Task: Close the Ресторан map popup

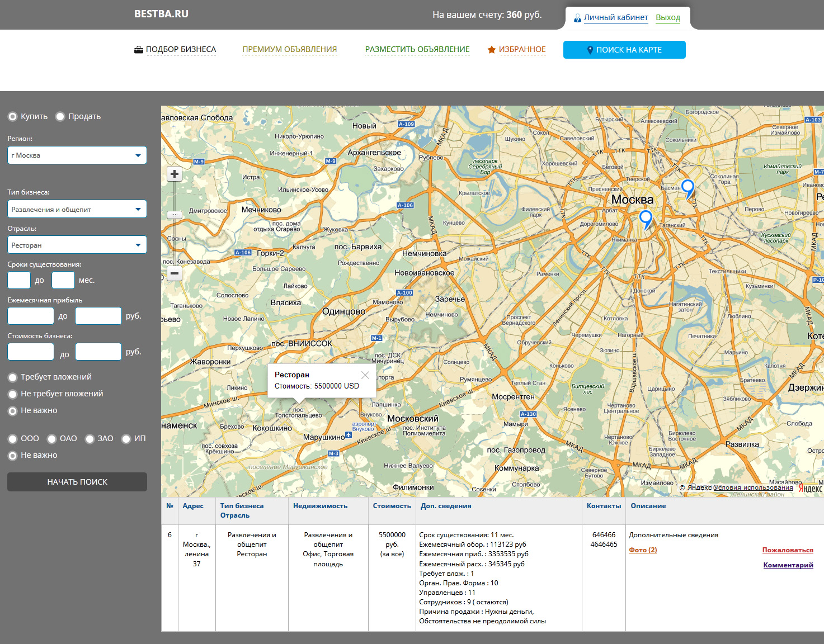Action: point(365,375)
